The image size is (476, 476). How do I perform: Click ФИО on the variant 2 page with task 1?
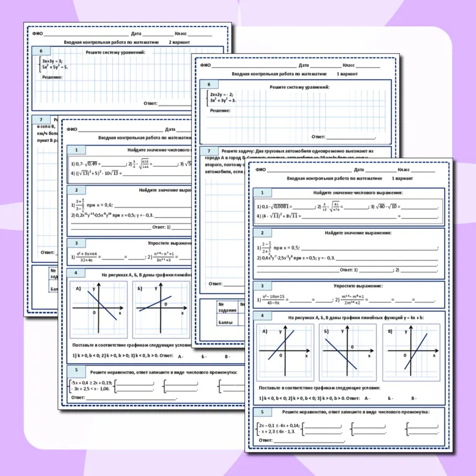[72, 129]
